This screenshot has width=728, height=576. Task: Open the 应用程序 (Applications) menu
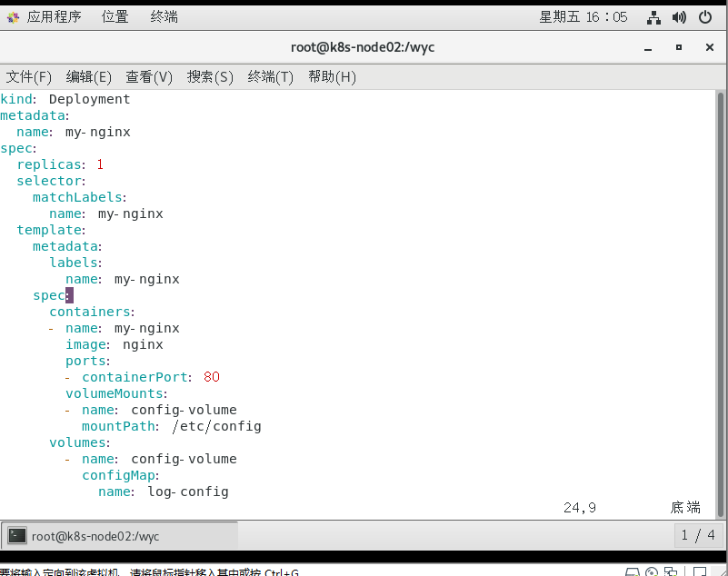pos(54,17)
